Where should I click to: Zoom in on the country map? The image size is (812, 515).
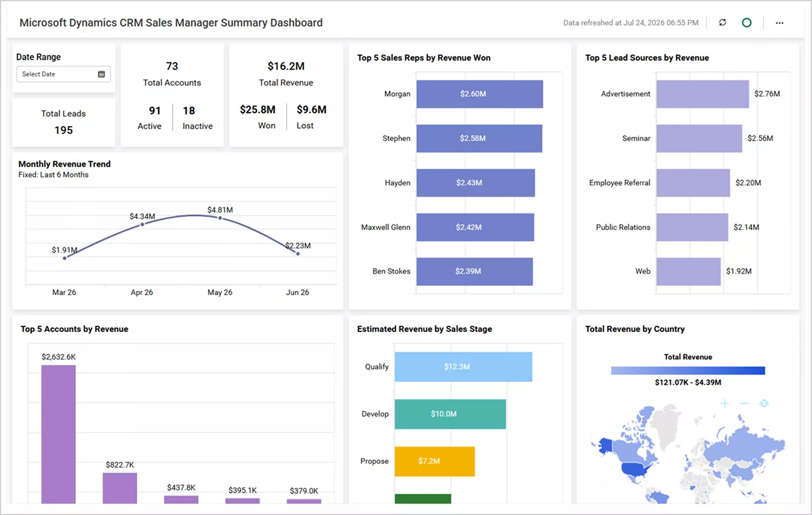coord(724,403)
